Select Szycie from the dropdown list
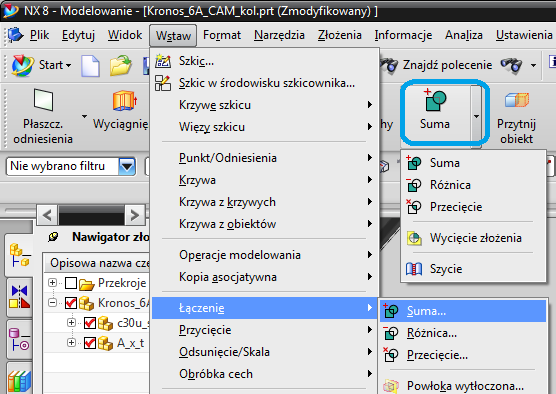Image resolution: width=556 pixels, height=394 pixels. (x=473, y=269)
